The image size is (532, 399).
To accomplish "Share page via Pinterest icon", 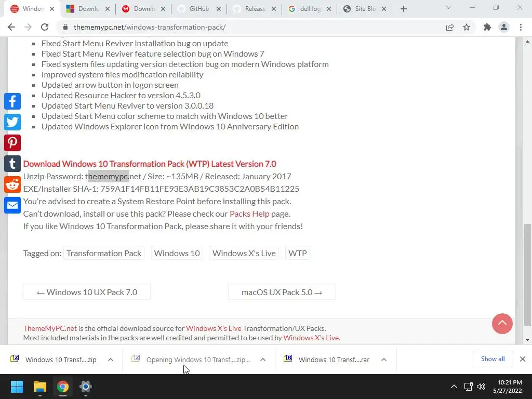I will [12, 143].
